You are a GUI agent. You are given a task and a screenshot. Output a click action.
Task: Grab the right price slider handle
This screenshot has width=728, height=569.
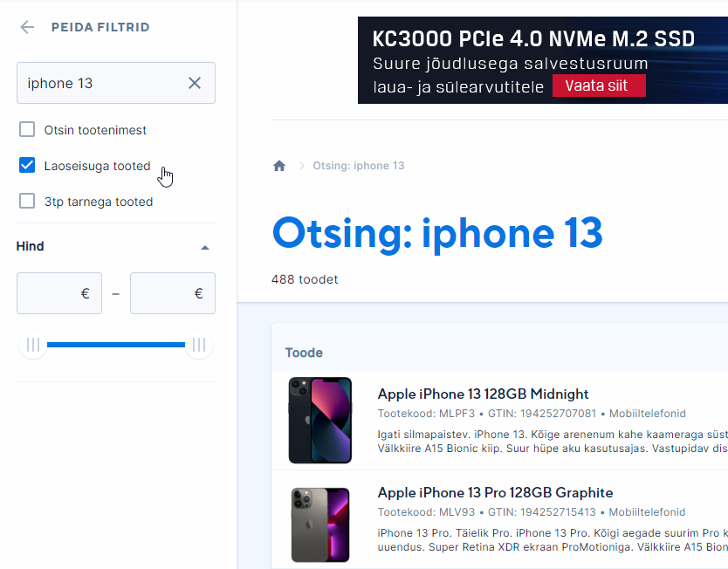[199, 345]
